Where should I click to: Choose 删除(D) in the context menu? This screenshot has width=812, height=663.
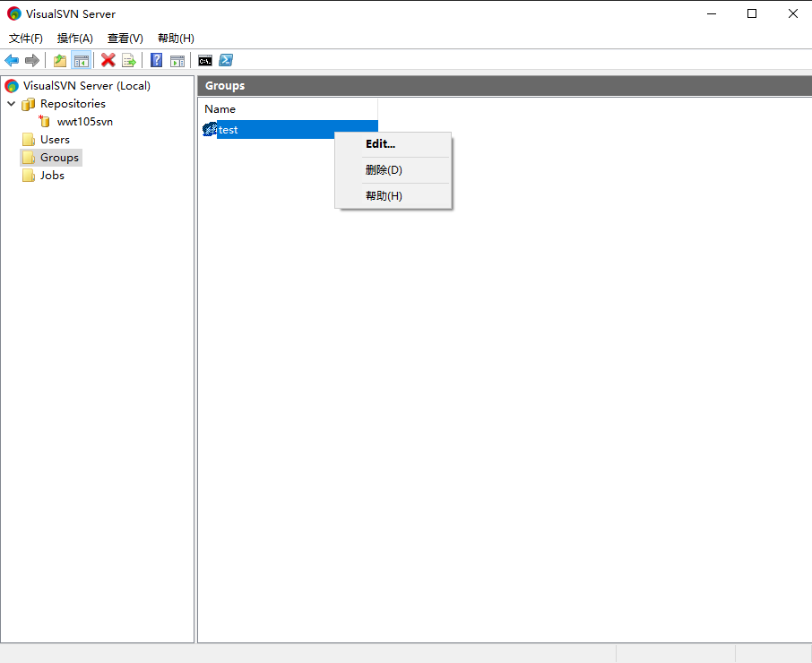[384, 170]
